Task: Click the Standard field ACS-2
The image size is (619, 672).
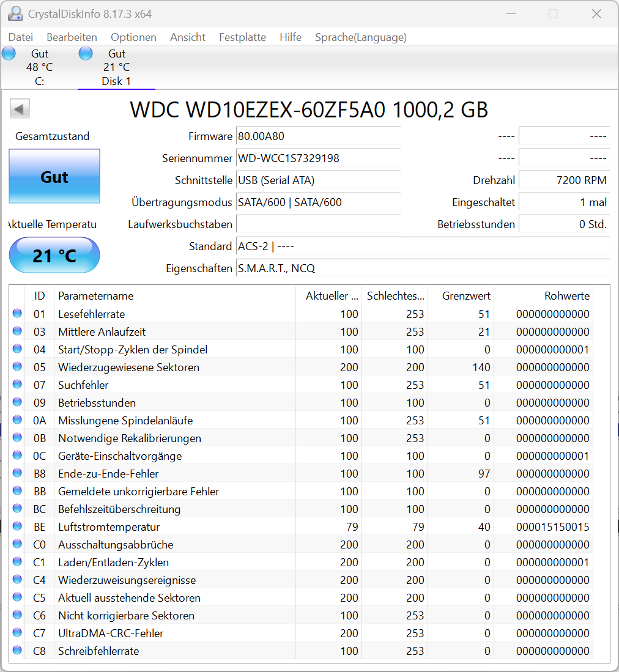Action: tap(423, 246)
